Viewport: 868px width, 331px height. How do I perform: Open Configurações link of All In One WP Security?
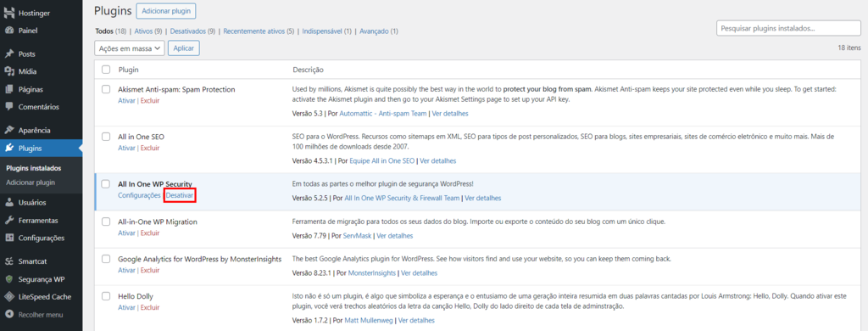(140, 196)
